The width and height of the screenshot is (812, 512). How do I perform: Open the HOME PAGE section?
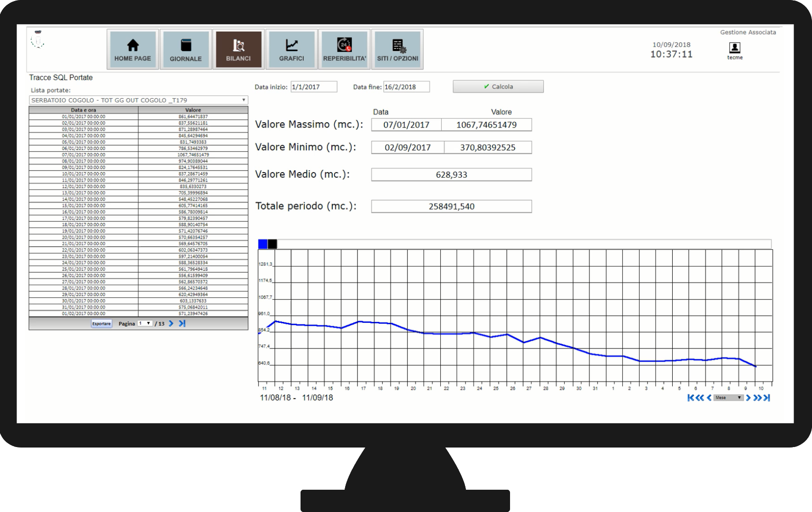pyautogui.click(x=133, y=49)
